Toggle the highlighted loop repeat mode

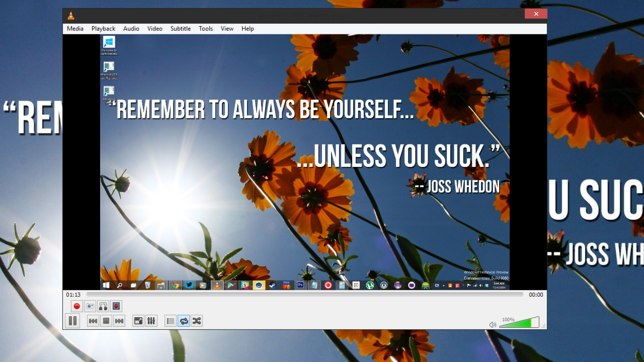point(184,321)
